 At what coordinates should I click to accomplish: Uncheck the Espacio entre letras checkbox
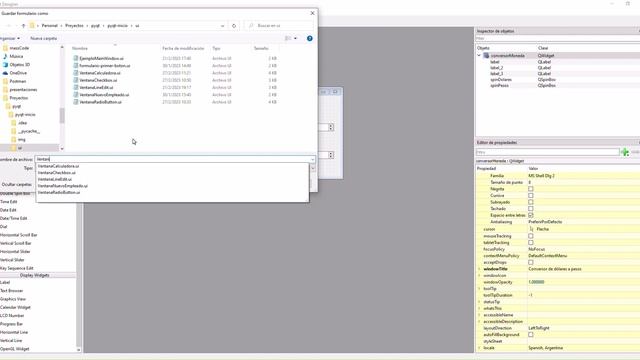coord(531,215)
